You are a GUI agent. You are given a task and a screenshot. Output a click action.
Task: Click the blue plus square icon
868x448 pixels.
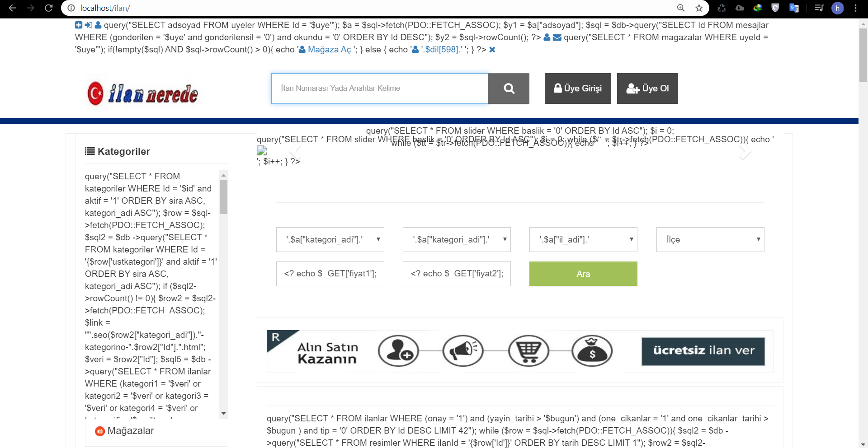pyautogui.click(x=79, y=25)
